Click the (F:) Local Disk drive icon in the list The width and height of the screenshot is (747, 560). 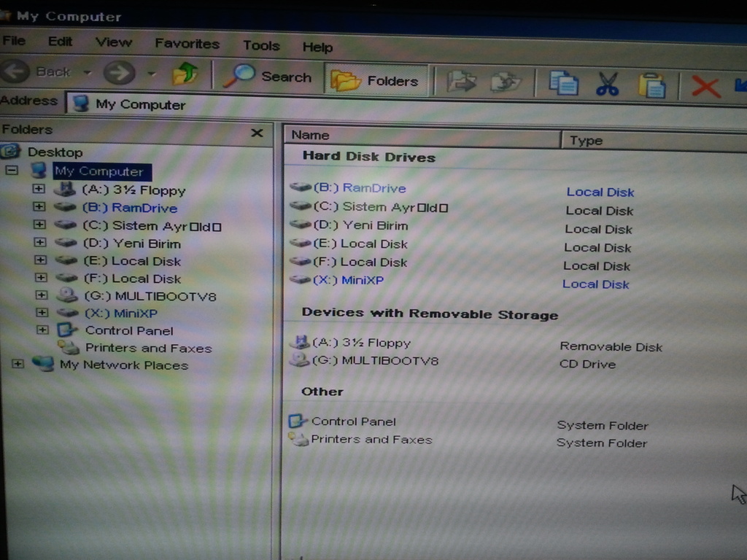(x=301, y=261)
